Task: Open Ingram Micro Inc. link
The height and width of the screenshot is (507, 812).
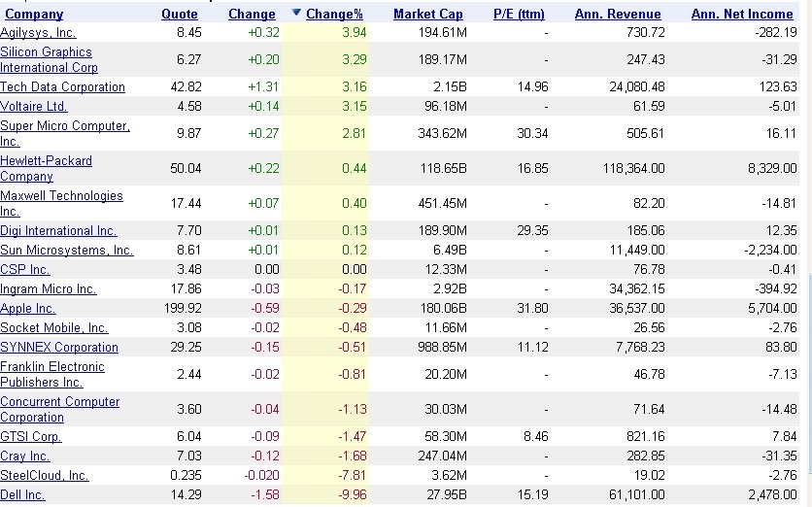Action: [x=48, y=288]
